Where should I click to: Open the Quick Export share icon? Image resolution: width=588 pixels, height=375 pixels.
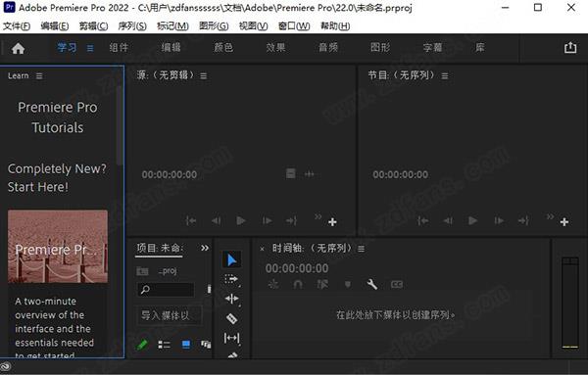[570, 48]
